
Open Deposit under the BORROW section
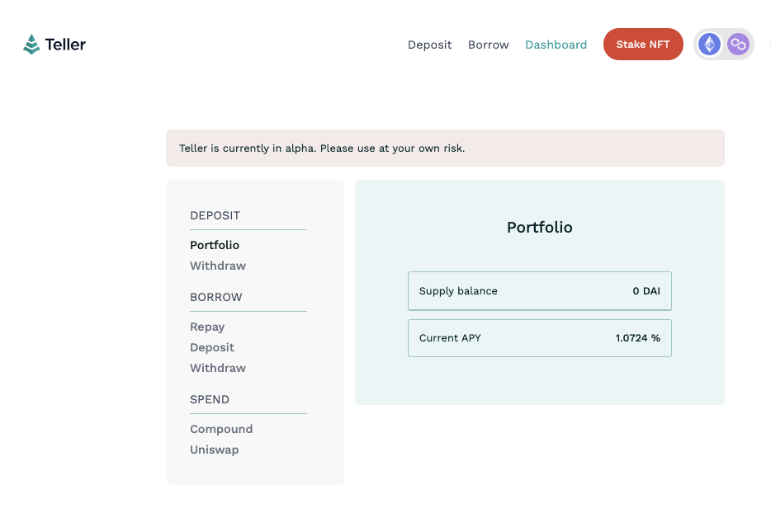(x=212, y=348)
